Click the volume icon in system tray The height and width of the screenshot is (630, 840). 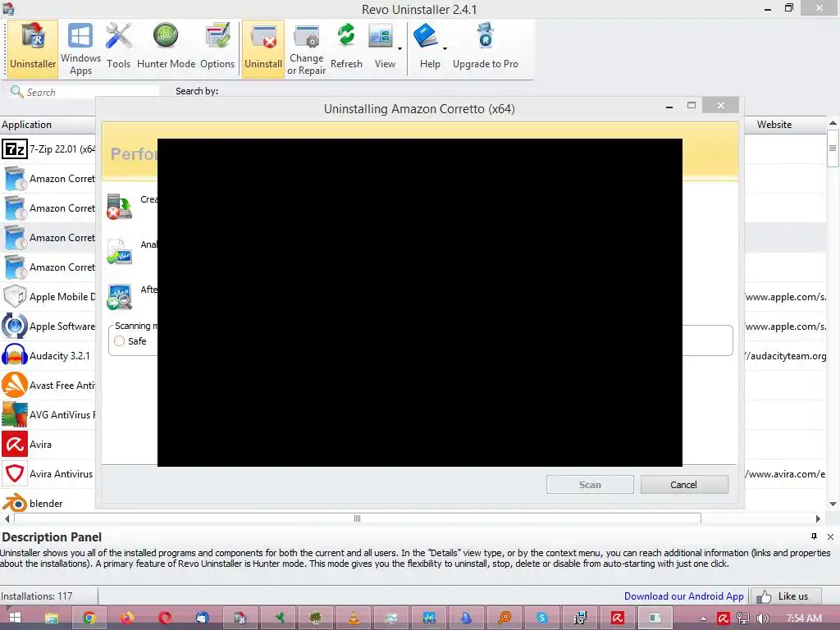764,619
